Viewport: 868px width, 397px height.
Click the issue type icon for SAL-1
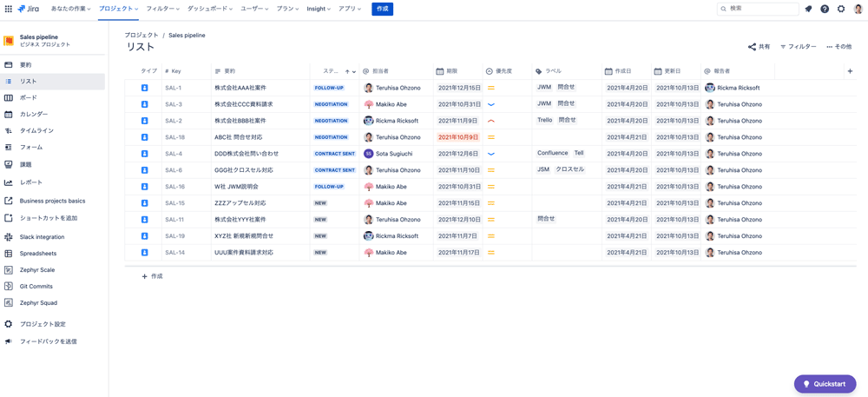144,88
